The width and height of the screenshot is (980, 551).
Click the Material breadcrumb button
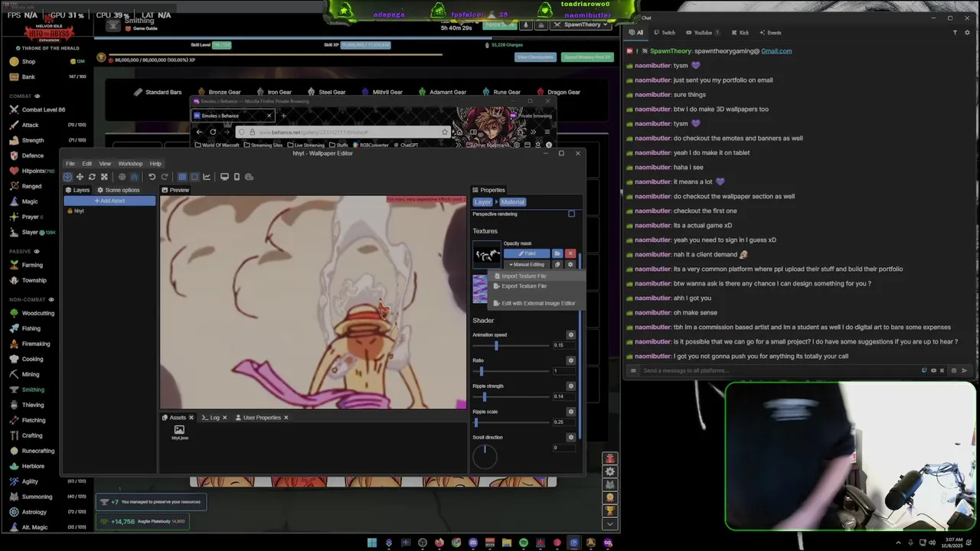(x=512, y=202)
